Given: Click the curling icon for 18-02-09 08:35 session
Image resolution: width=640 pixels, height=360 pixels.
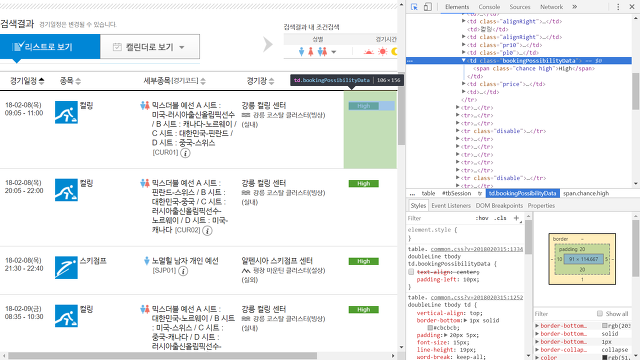Looking at the screenshot, I should (x=66, y=316).
